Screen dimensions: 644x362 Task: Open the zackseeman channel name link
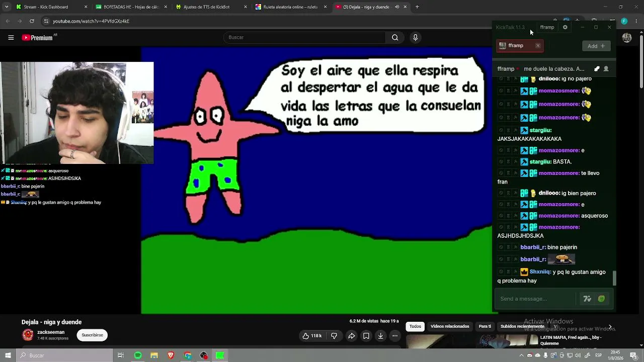click(x=51, y=332)
